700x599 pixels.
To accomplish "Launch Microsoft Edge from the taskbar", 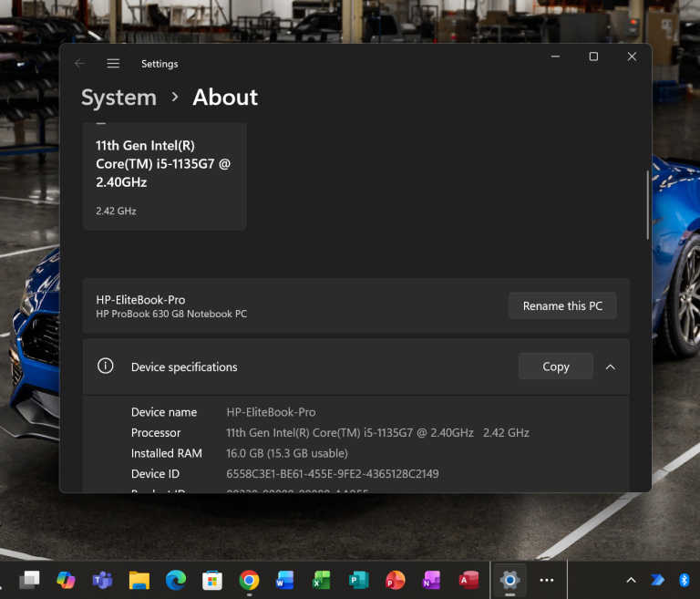I will [175, 580].
